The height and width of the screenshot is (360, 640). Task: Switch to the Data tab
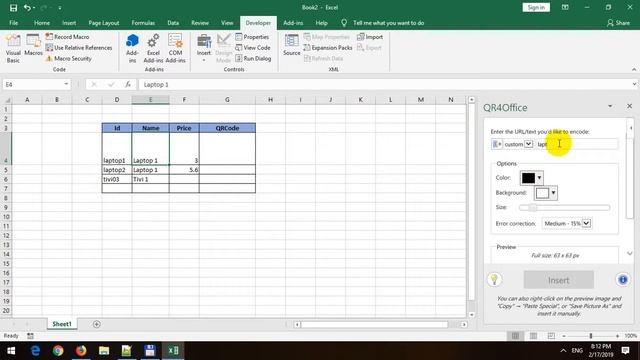[x=173, y=23]
